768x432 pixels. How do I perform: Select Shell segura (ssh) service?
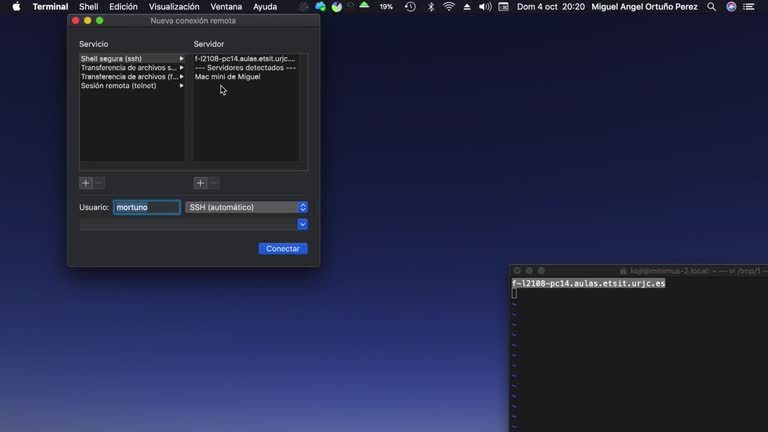[x=132, y=59]
